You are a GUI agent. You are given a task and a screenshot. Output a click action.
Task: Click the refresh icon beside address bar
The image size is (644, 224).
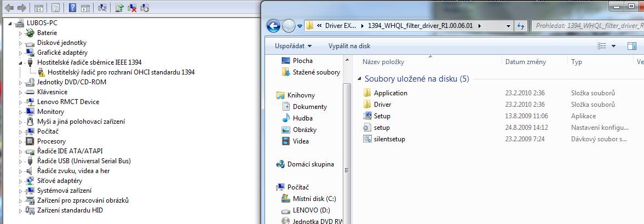point(521,26)
